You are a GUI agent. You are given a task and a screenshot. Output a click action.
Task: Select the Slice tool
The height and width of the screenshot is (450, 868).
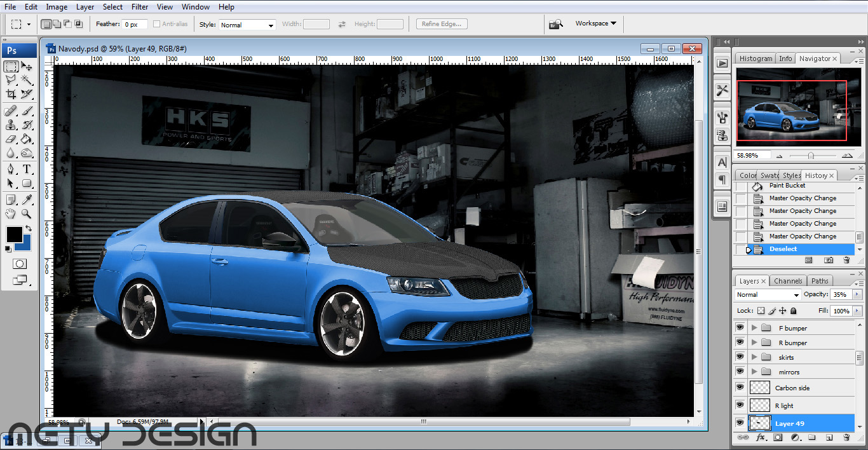[x=27, y=94]
